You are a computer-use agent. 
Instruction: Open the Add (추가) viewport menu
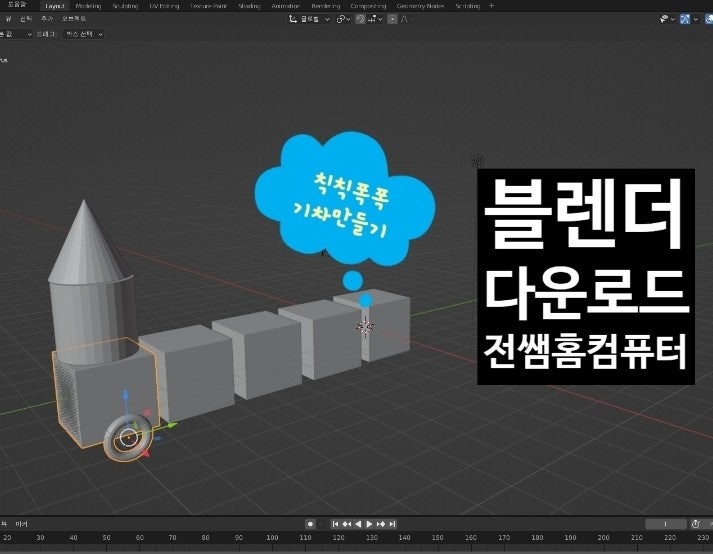point(47,19)
